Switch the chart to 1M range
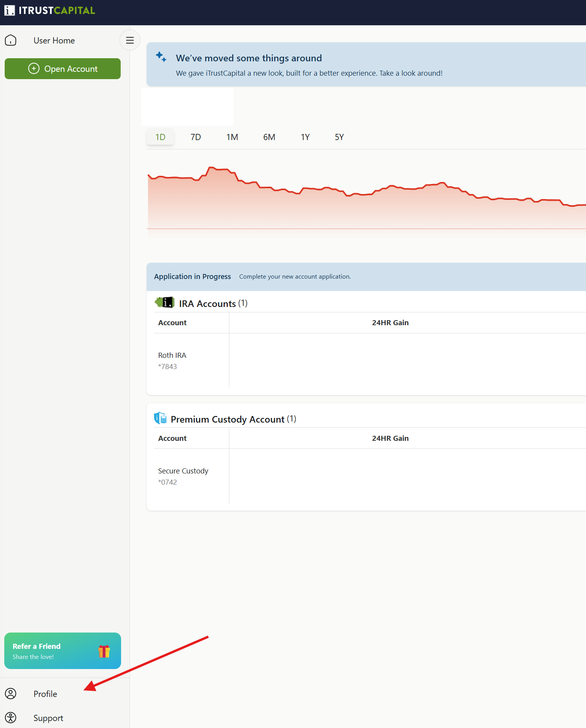The image size is (586, 728). click(x=232, y=137)
